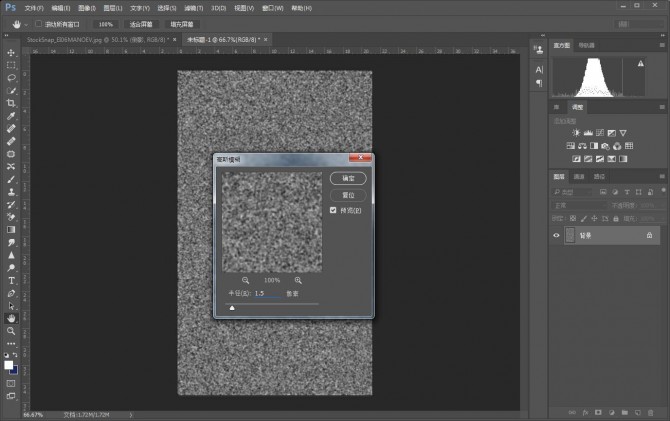Click the radius value input field
670x421 pixels.
268,295
